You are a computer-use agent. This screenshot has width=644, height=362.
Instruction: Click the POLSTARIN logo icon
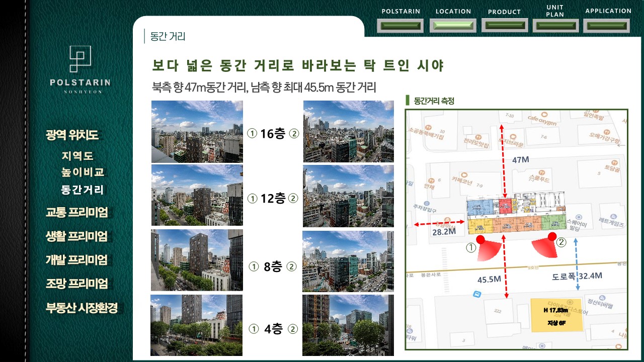[x=80, y=58]
